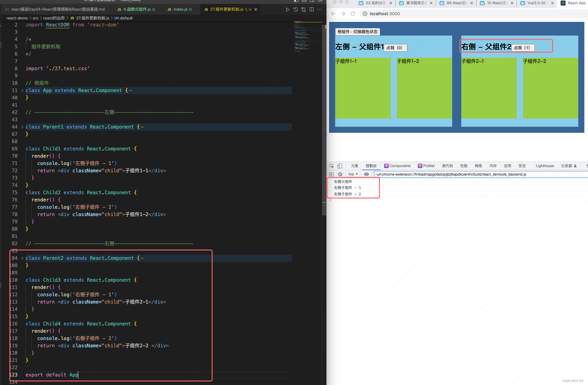
Task: Show the console sidebar
Action: (332, 174)
